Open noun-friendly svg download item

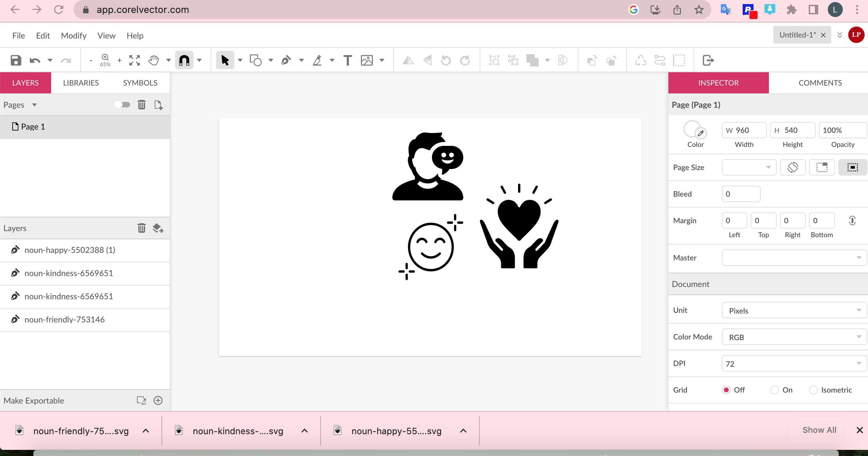click(x=81, y=431)
